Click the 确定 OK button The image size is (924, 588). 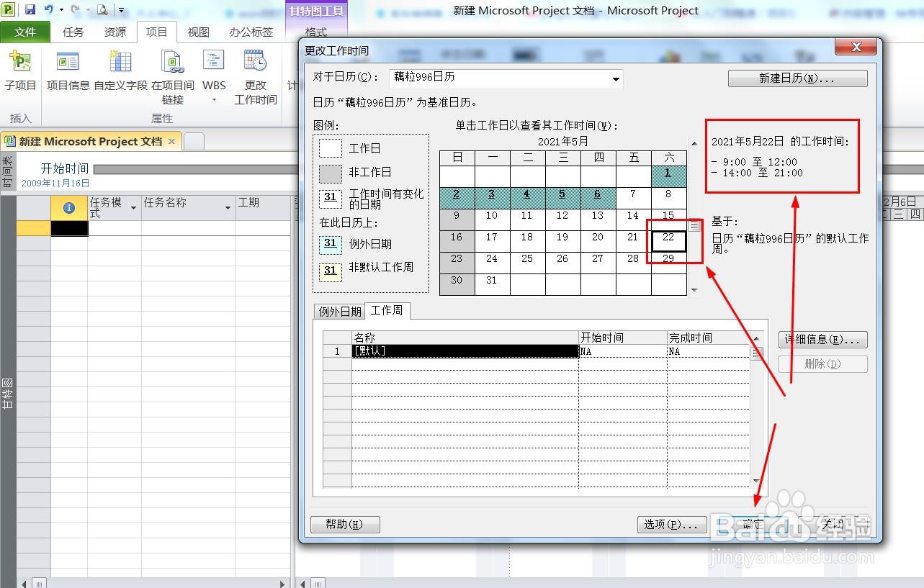point(753,525)
